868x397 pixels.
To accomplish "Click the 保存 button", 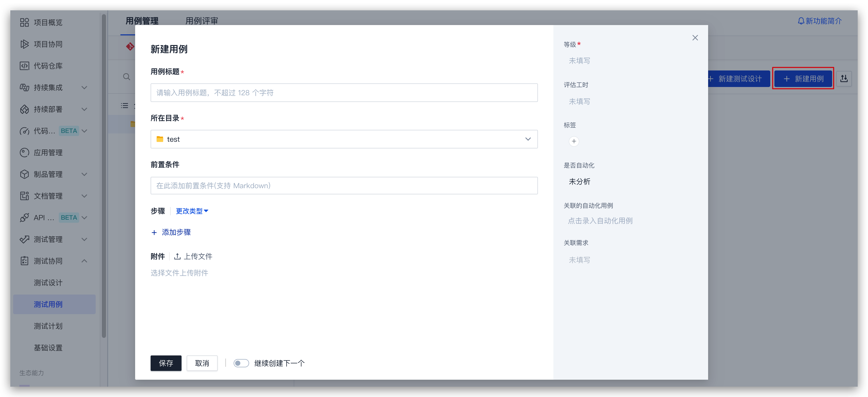I will 166,363.
